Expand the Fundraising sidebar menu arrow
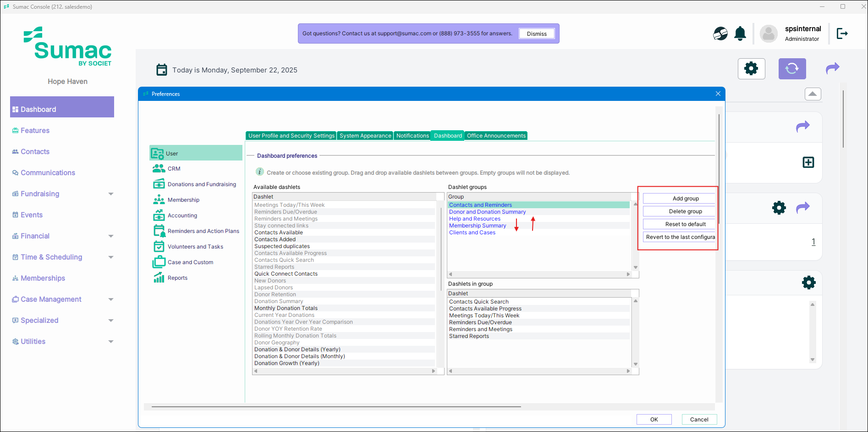Viewport: 868px width, 432px height. coord(110,194)
